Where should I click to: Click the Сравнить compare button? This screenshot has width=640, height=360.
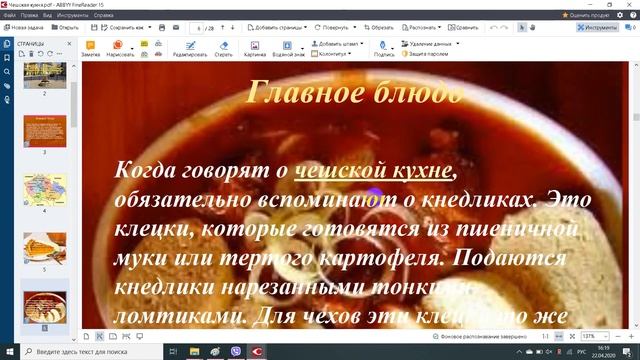pyautogui.click(x=463, y=27)
